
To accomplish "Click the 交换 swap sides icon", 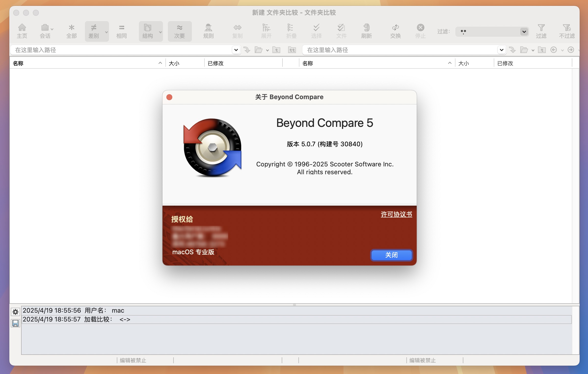I will (x=395, y=31).
